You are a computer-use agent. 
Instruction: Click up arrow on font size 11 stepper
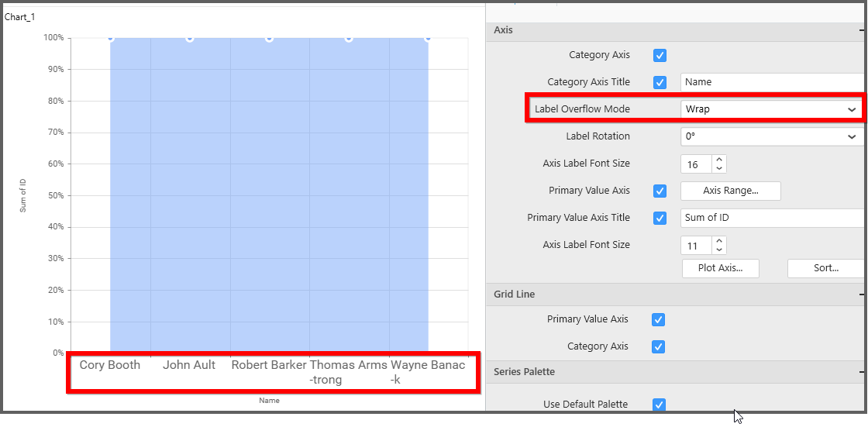point(719,241)
